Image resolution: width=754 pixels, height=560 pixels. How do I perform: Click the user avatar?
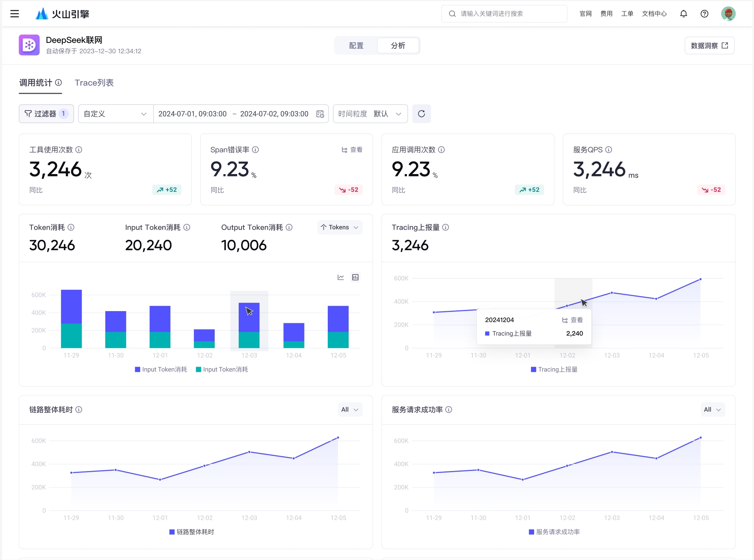(x=728, y=14)
